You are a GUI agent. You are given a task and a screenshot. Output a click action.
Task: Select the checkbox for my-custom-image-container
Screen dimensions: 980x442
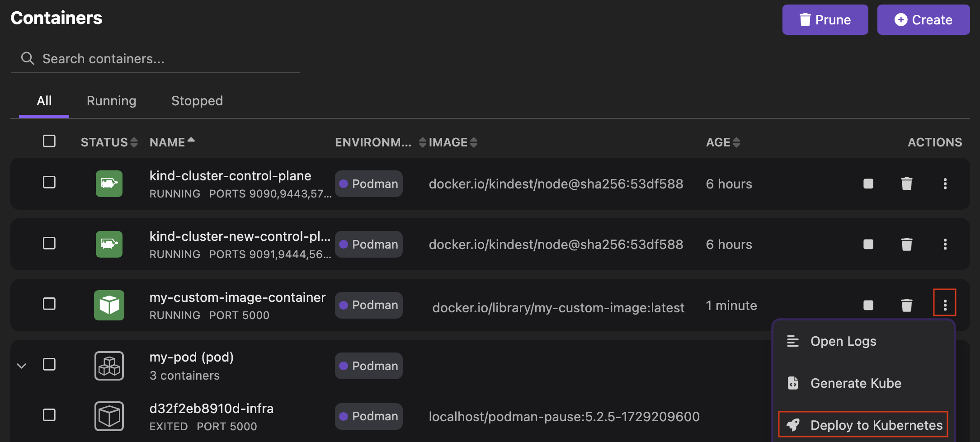pos(49,304)
